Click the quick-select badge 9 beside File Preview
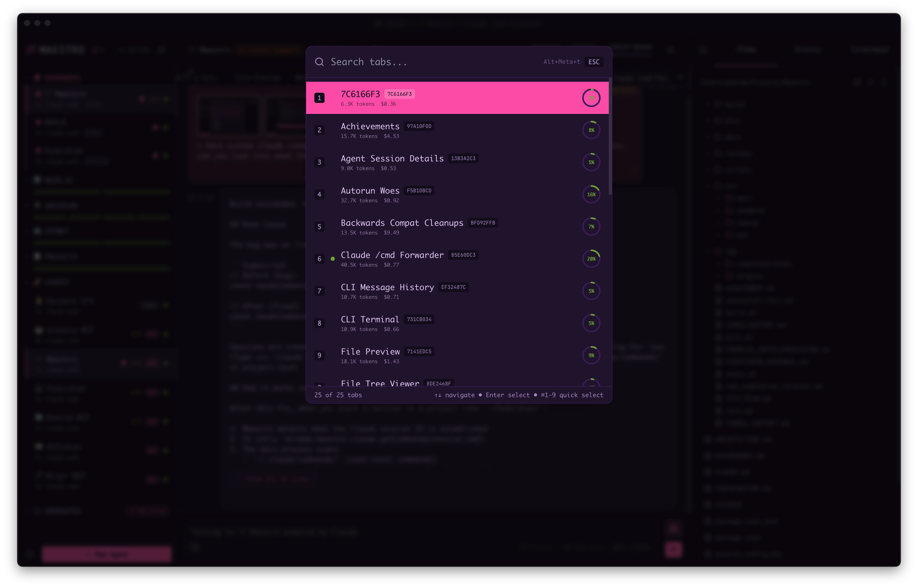The height and width of the screenshot is (588, 918). (319, 356)
